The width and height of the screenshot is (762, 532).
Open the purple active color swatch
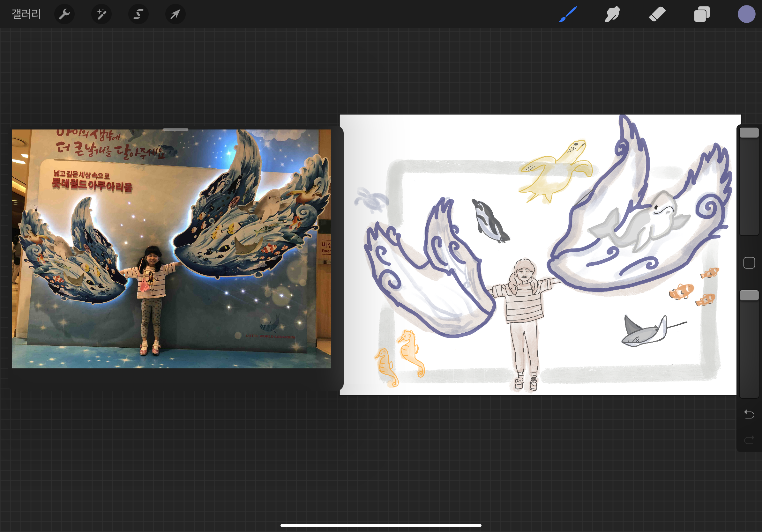[x=746, y=14]
